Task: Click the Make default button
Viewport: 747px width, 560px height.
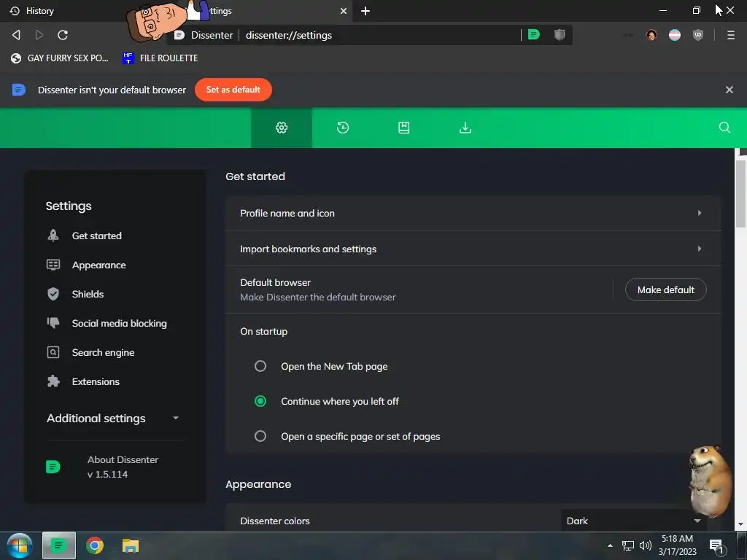Action: pos(665,289)
